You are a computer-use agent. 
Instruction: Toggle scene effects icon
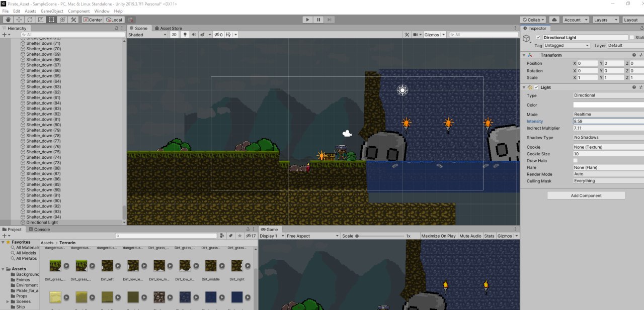point(204,35)
